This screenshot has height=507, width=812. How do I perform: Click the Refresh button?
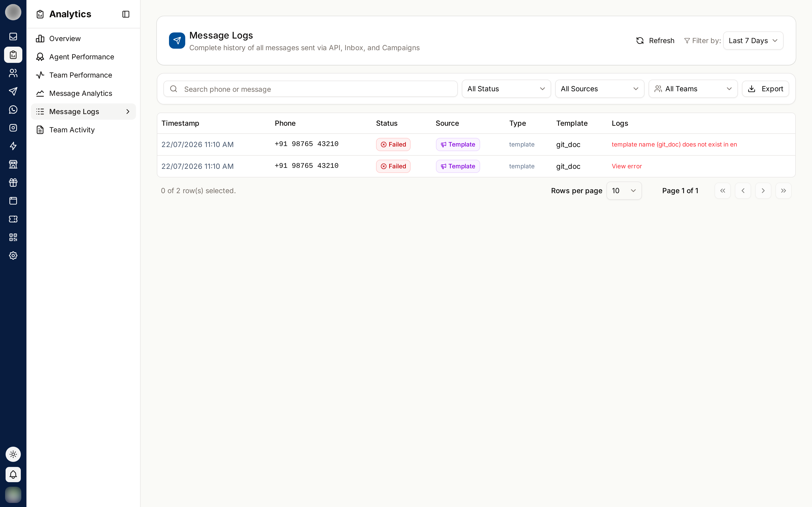pos(655,41)
